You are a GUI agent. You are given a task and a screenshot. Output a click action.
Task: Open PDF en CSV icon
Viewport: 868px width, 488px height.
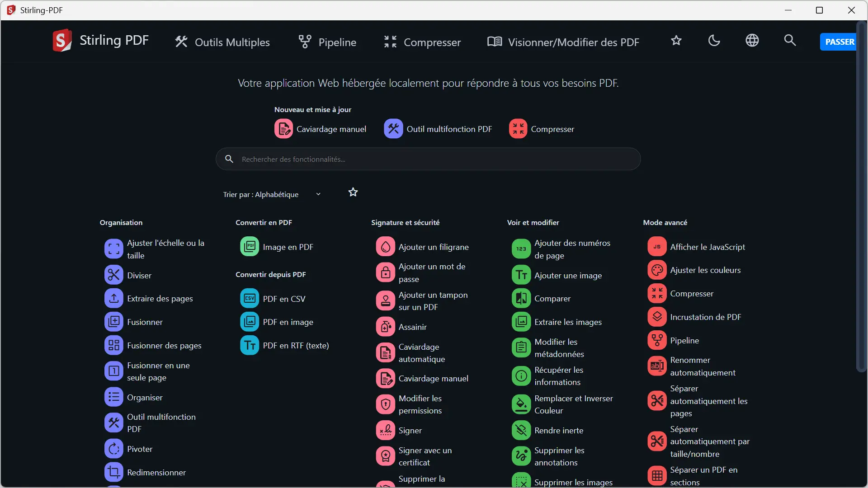point(250,298)
